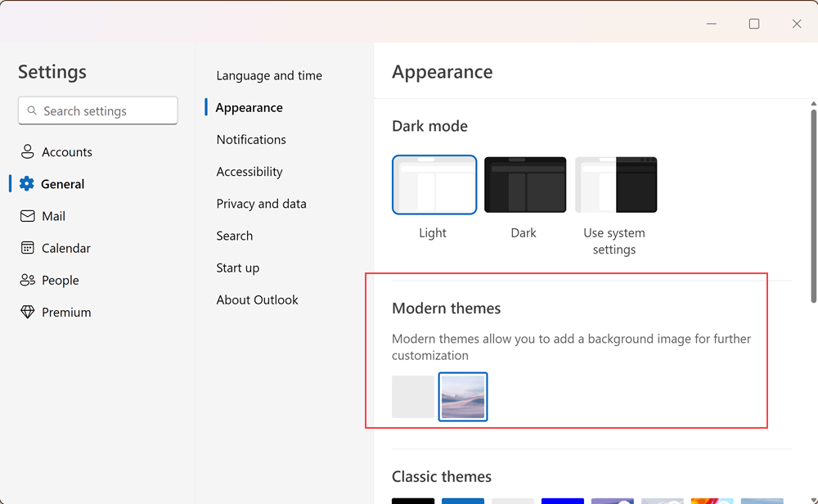Open About Outlook page

pyautogui.click(x=257, y=300)
